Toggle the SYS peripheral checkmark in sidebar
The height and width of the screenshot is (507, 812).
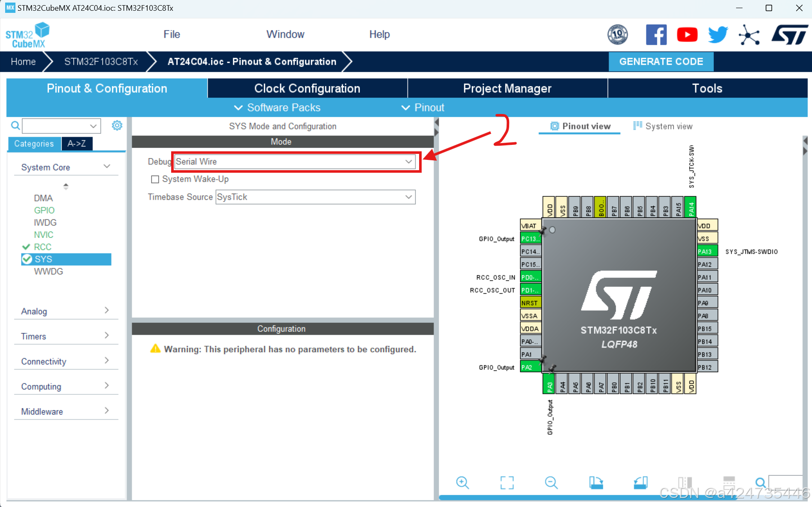pyautogui.click(x=27, y=259)
